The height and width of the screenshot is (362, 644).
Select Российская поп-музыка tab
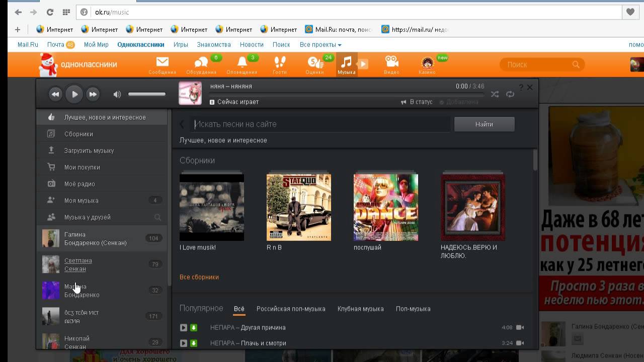click(x=291, y=309)
